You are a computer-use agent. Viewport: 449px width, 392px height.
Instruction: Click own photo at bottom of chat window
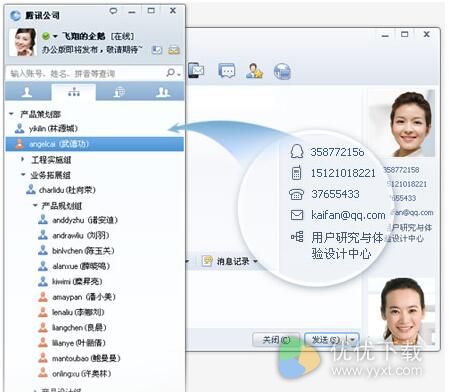(402, 311)
